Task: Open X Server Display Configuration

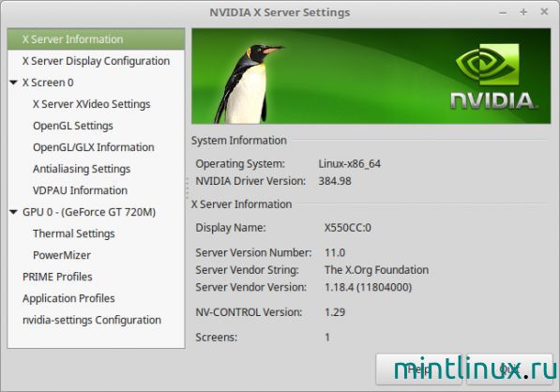Action: pos(96,61)
